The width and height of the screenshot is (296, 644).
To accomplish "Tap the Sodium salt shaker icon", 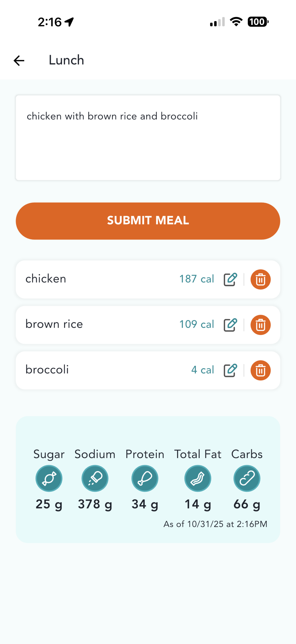I will click(x=95, y=478).
